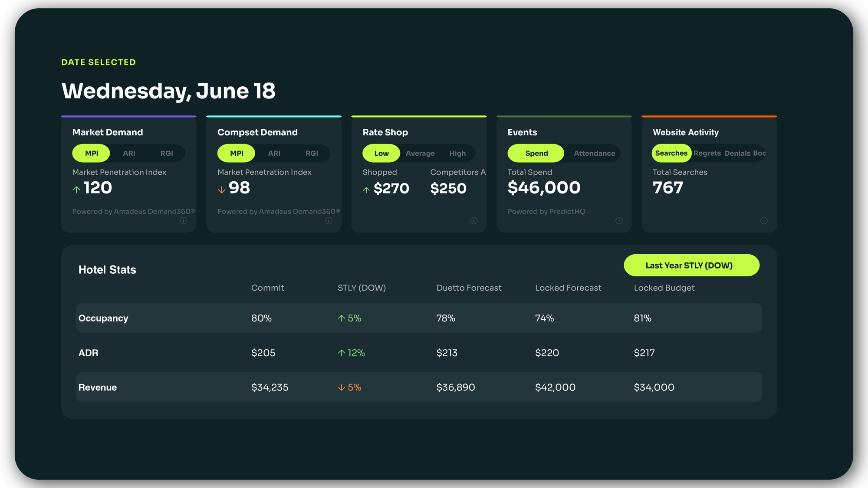Click the Rate Shop card title
868x488 pixels.
385,132
